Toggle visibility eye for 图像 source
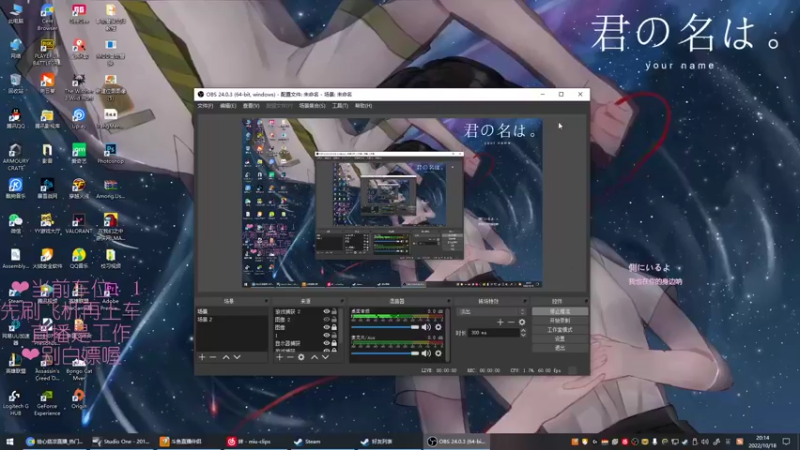The image size is (800, 450). pyautogui.click(x=327, y=327)
